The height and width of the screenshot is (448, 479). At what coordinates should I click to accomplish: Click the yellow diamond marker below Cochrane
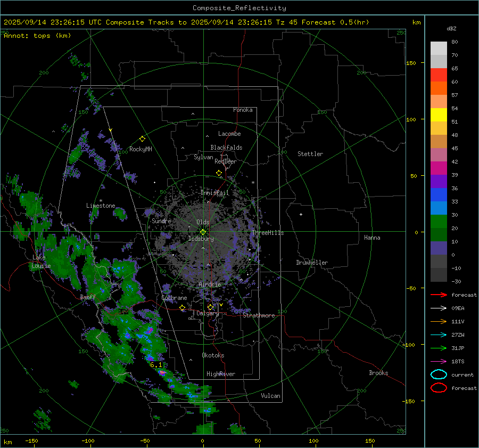point(182,308)
